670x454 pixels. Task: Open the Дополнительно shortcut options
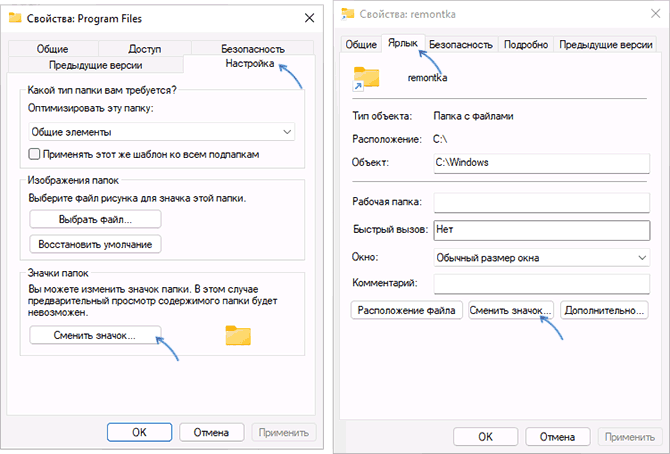603,310
